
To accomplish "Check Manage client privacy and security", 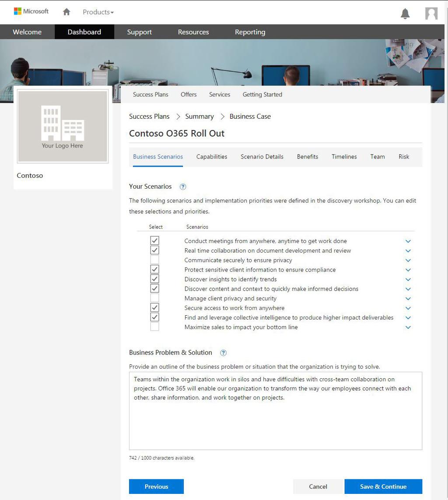I will tap(154, 298).
